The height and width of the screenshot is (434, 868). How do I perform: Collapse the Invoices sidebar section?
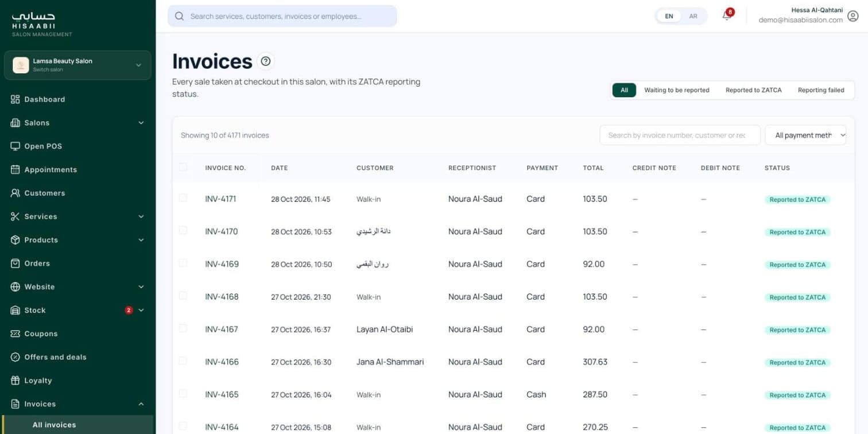(x=77, y=404)
